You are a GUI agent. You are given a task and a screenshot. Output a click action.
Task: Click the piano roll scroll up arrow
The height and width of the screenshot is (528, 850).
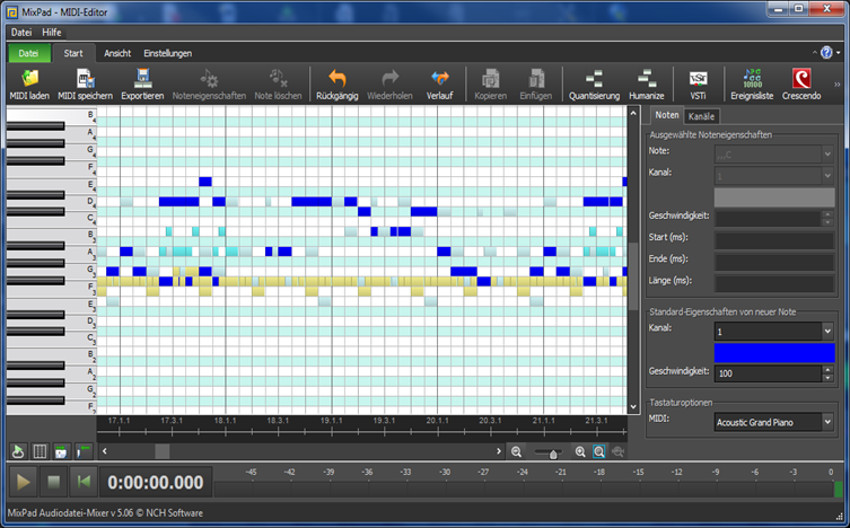(633, 113)
